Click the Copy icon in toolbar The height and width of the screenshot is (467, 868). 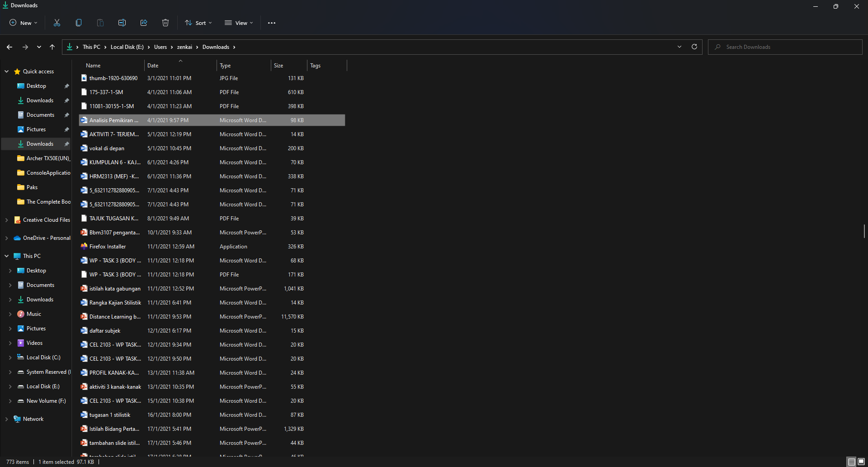[79, 23]
